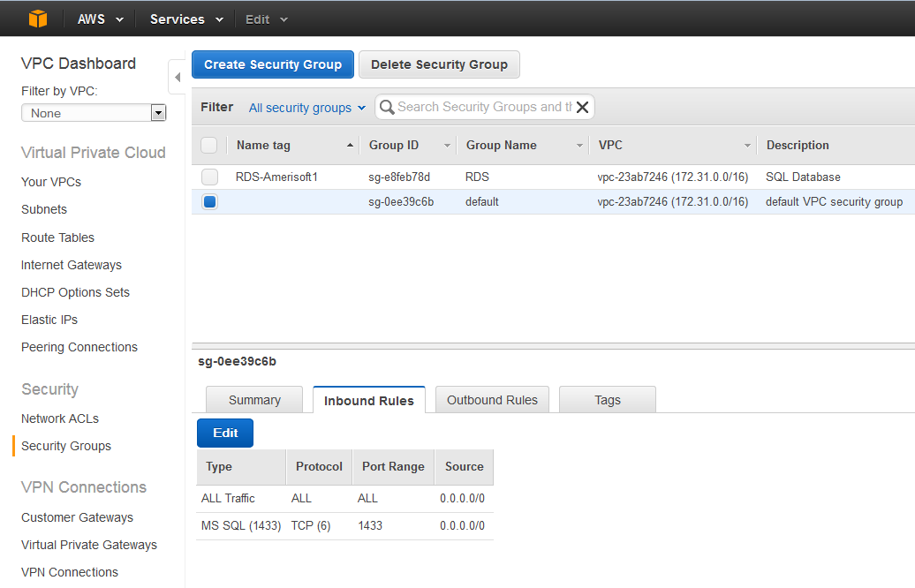915x588 pixels.
Task: Open the Group Name column sort arrow
Action: click(579, 146)
